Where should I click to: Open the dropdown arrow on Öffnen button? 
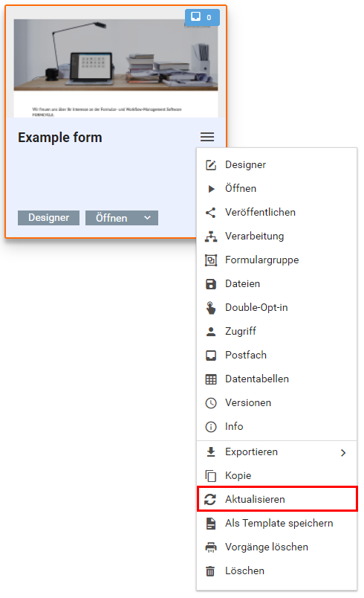pyautogui.click(x=148, y=218)
